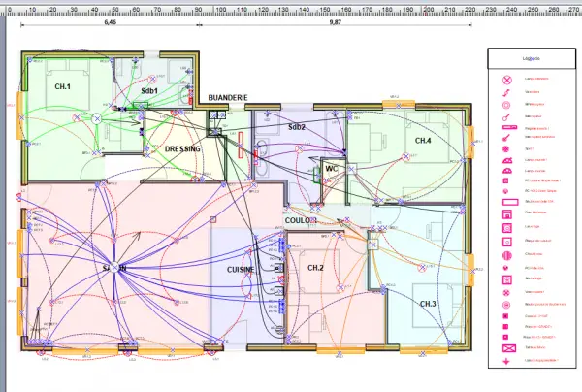Click the first lamp symbol in legend

506,80
